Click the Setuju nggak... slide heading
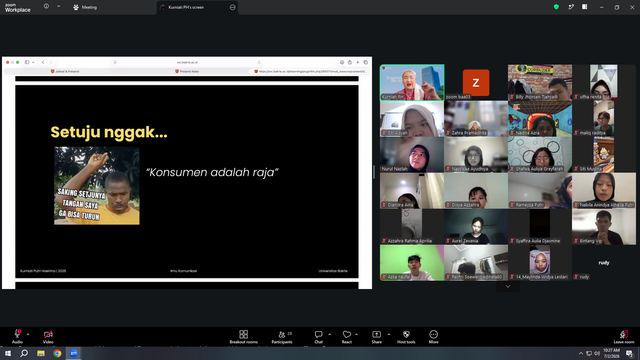The height and width of the screenshot is (360, 640). 109,132
